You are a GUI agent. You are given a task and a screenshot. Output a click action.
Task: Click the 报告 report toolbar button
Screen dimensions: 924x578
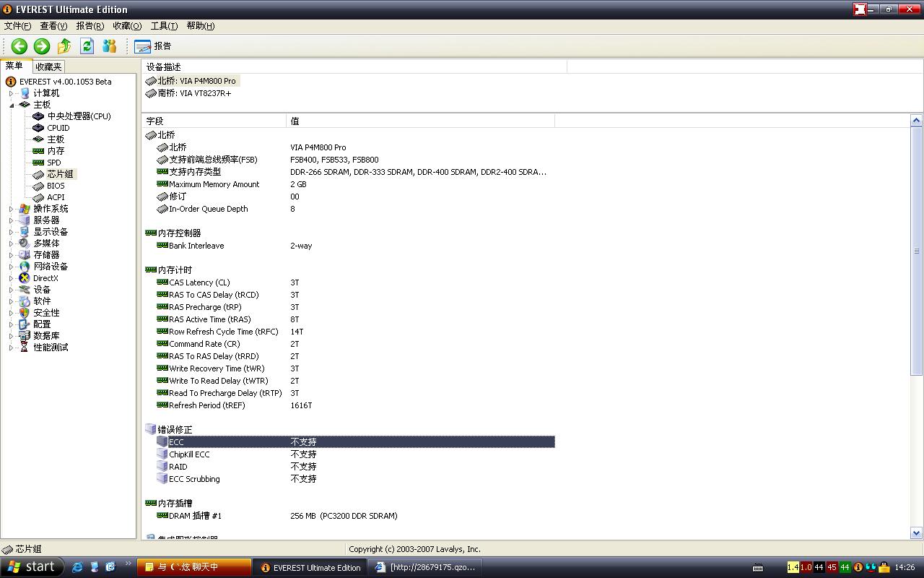point(153,46)
